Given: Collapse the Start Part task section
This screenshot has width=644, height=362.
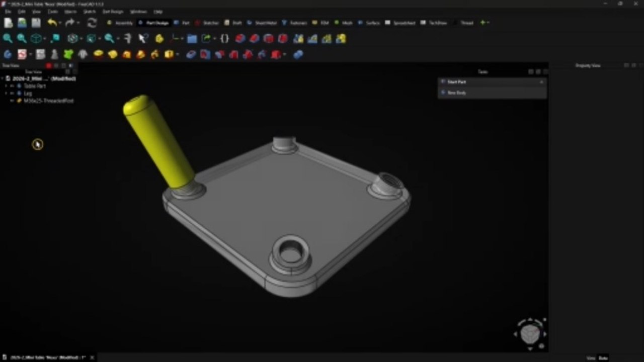Looking at the screenshot, I should pyautogui.click(x=541, y=82).
